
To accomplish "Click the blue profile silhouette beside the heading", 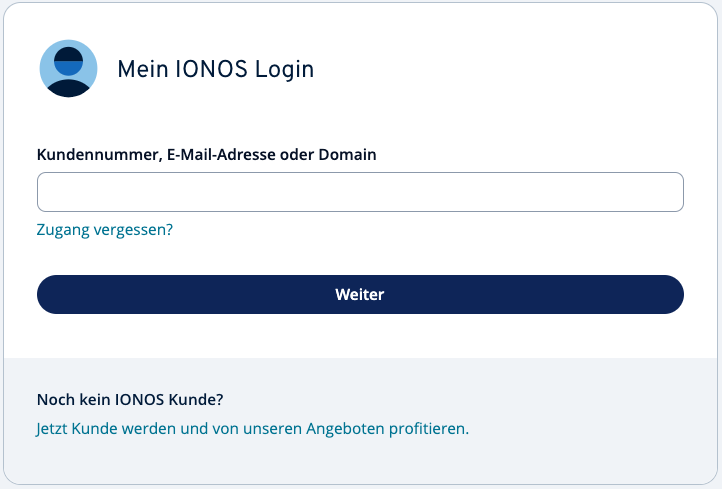I will 68,69.
